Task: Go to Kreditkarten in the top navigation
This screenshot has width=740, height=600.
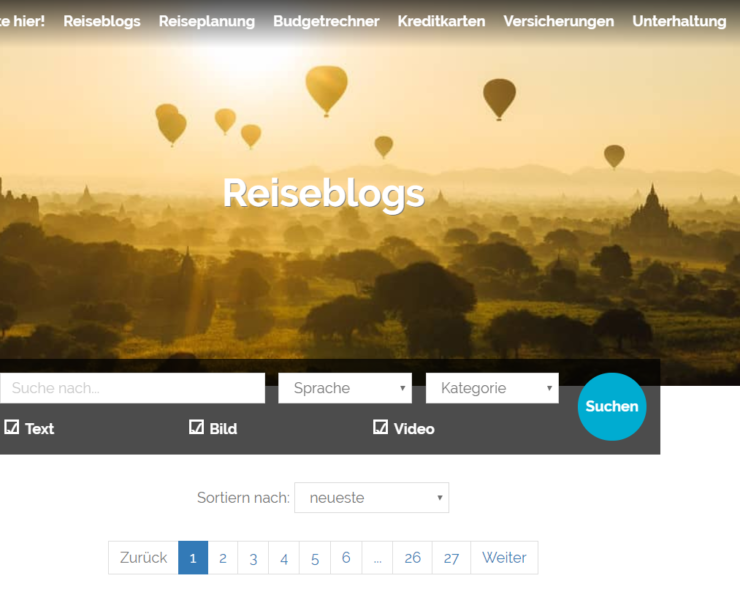Action: (x=441, y=21)
